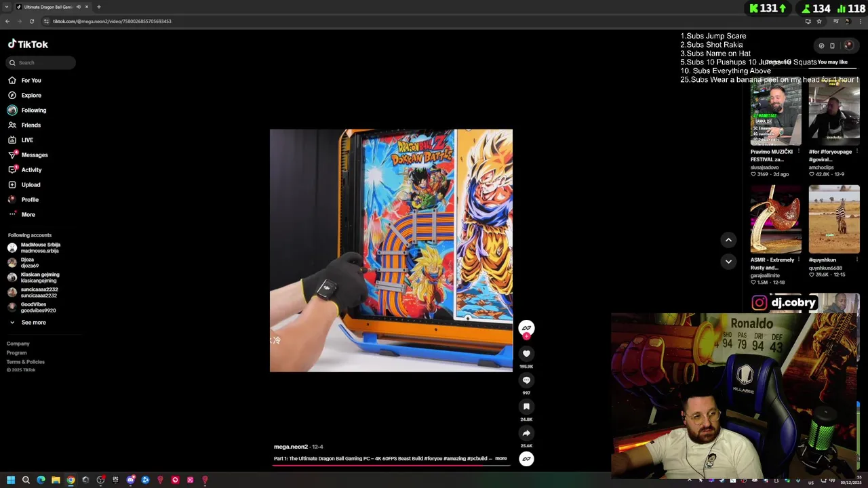Viewport: 868px width, 488px height.
Task: Click the Upload plus icon
Action: tap(12, 184)
